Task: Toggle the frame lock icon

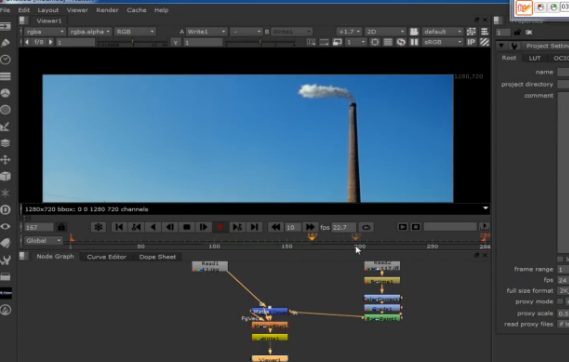Action: (x=61, y=227)
